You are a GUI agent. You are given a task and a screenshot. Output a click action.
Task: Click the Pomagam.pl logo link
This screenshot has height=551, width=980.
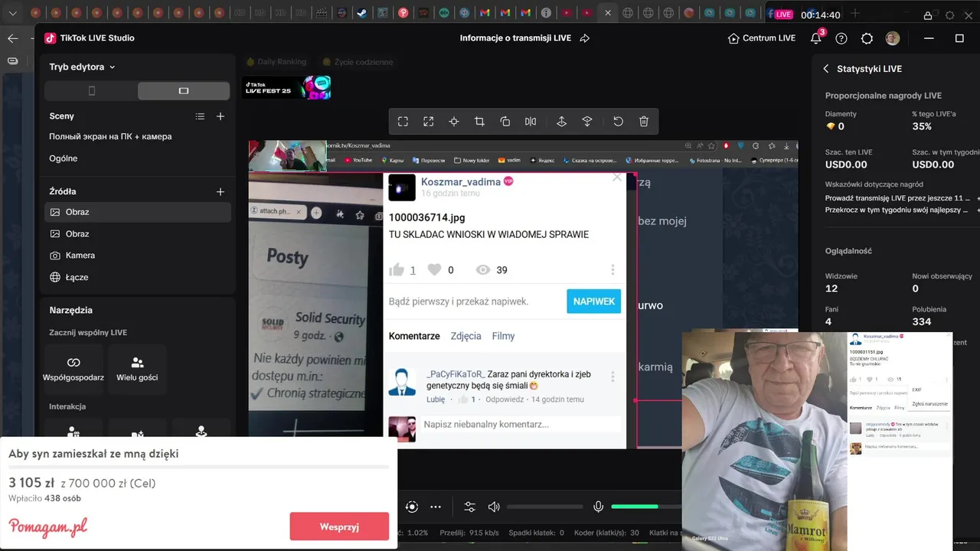point(48,527)
